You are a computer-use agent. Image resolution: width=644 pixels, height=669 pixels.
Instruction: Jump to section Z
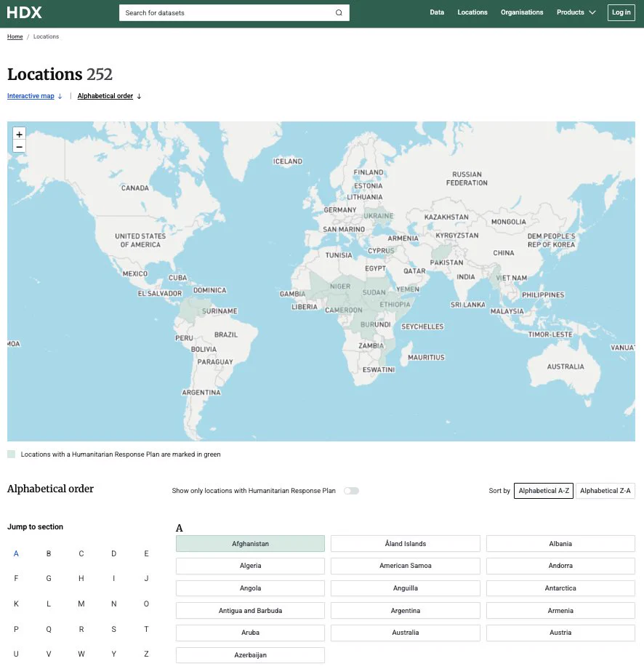pyautogui.click(x=146, y=654)
